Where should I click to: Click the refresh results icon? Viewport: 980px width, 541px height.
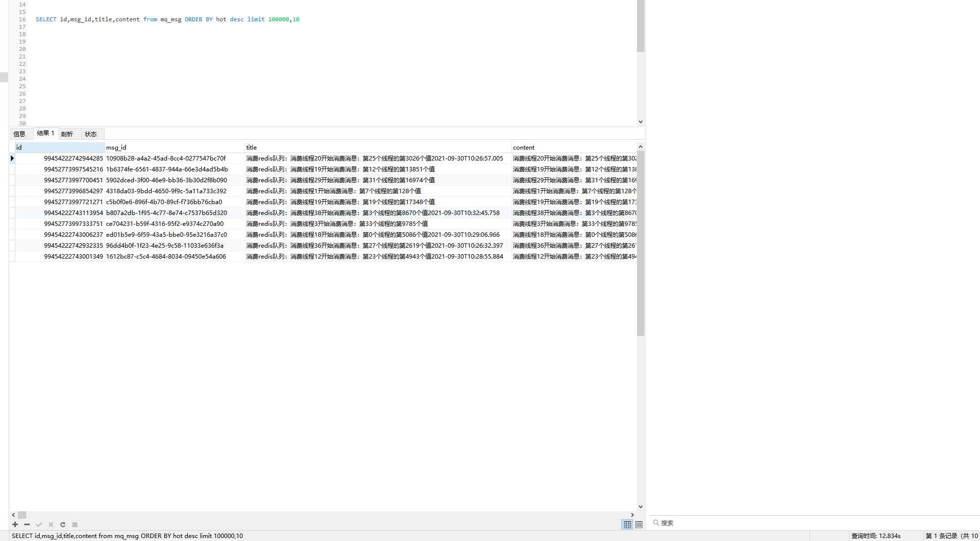[x=63, y=524]
